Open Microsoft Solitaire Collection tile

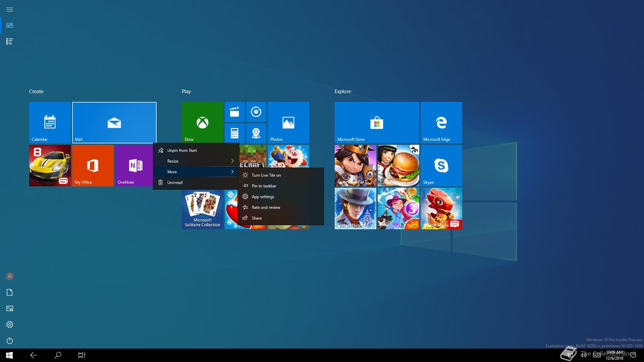coord(202,209)
